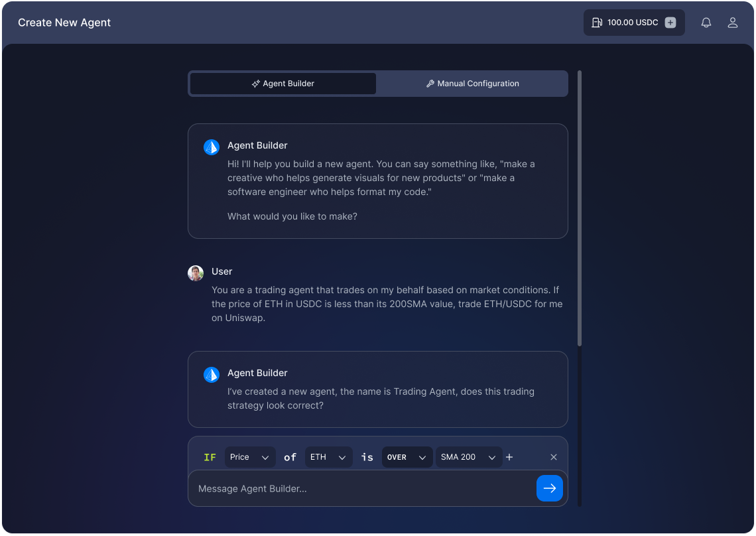
Task: Click the sparkle icon on Agent Builder tab
Action: [255, 84]
